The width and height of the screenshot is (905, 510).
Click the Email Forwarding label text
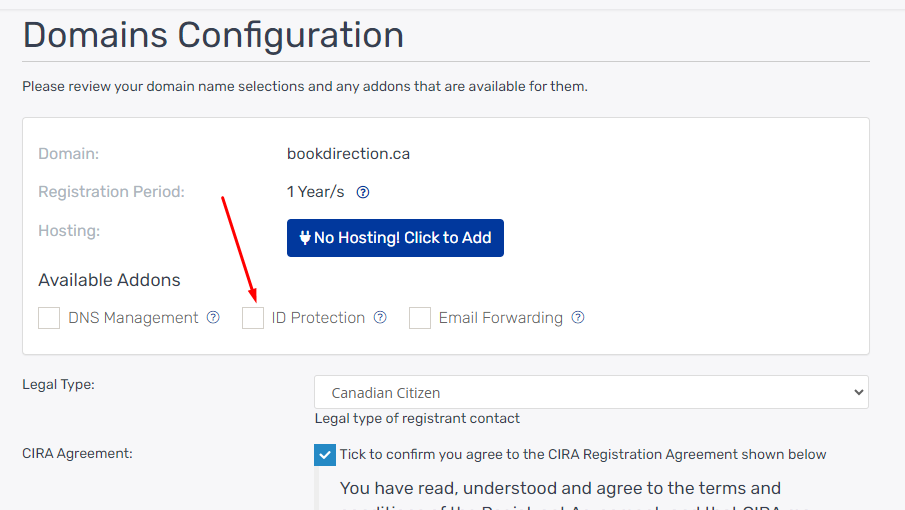point(500,318)
